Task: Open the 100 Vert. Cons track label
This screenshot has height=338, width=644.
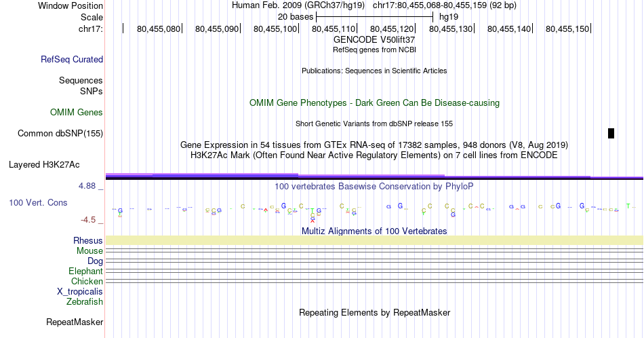Action: (x=38, y=202)
